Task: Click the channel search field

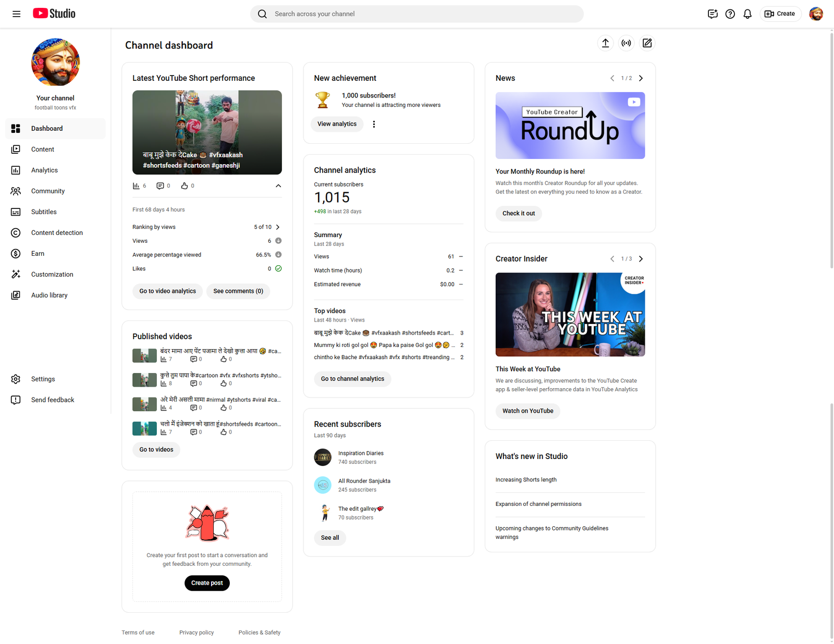Action: [417, 14]
